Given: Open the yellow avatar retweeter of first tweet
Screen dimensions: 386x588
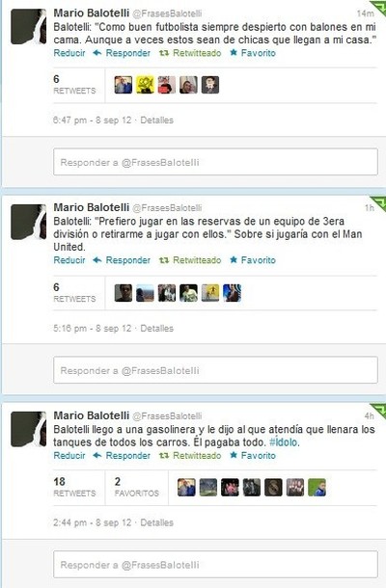Looking at the screenshot, I should pyautogui.click(x=145, y=85).
